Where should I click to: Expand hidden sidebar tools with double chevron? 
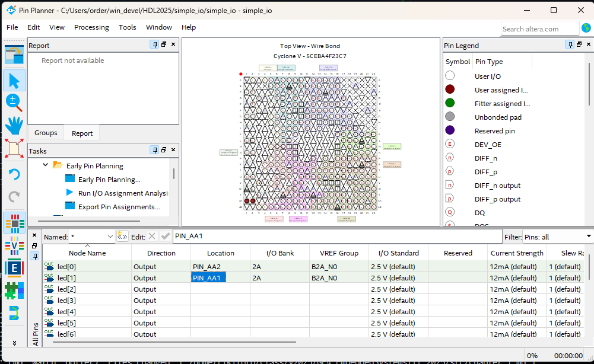[14, 343]
